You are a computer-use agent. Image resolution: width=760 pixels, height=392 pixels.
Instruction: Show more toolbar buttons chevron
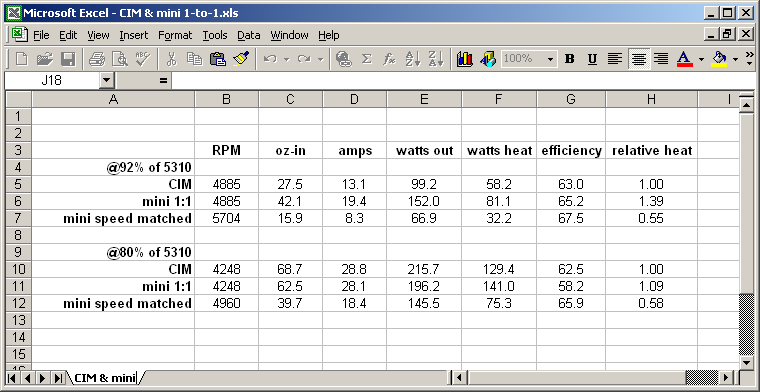point(749,59)
